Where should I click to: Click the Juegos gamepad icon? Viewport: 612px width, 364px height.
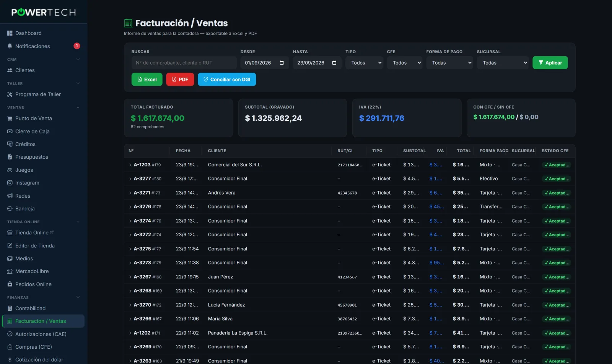click(10, 170)
